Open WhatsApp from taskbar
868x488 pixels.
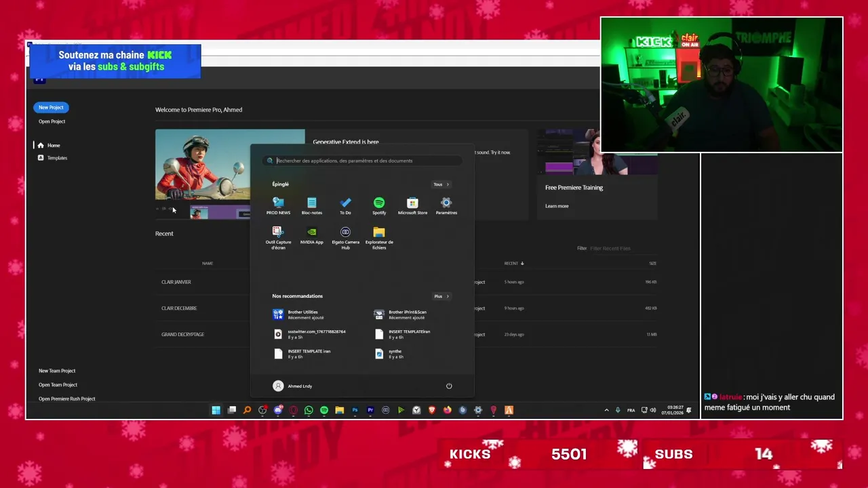(309, 410)
